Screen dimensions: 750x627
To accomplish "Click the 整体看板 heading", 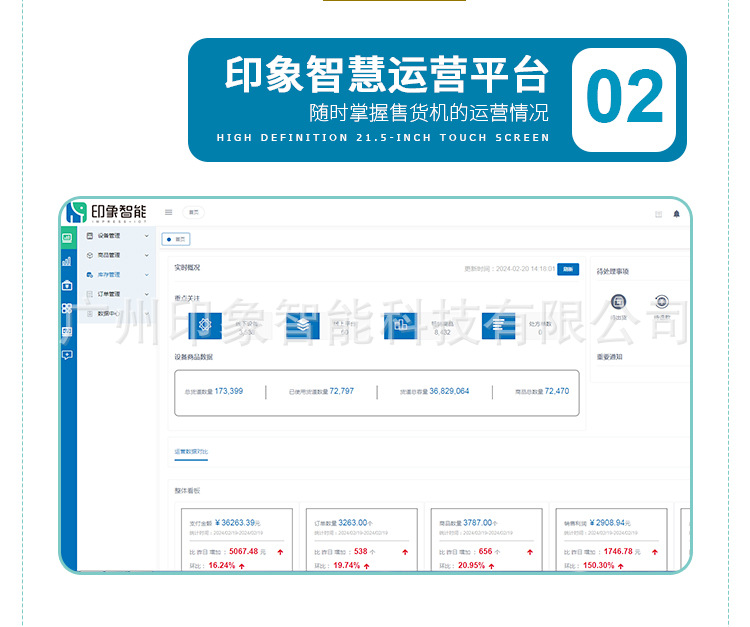I will (x=187, y=491).
